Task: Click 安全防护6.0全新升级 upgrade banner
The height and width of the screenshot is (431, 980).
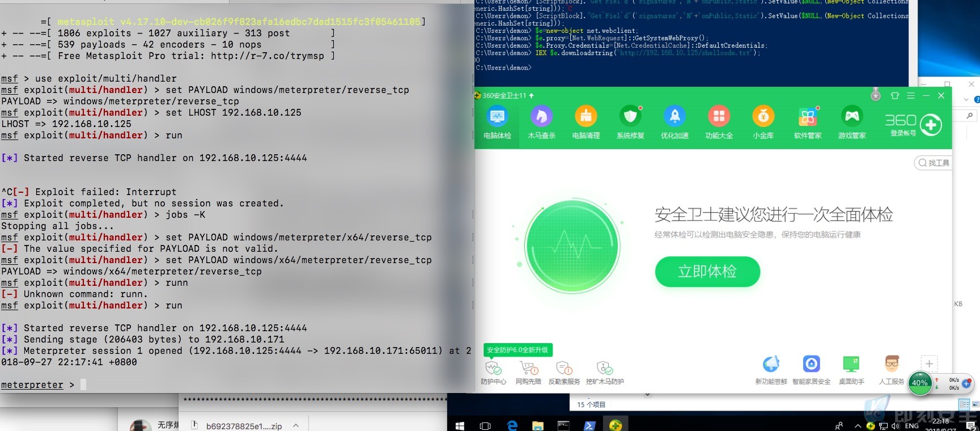Action: [517, 350]
